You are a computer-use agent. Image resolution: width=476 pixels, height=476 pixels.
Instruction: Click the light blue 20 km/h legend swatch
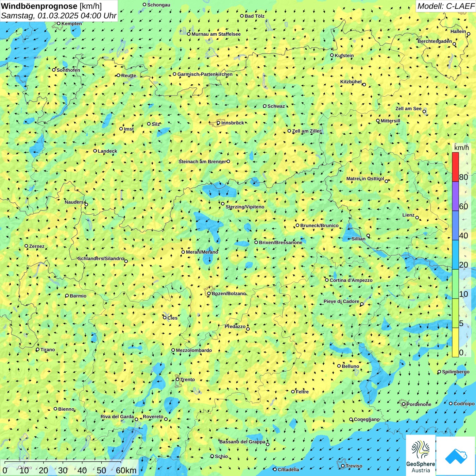click(x=455, y=255)
